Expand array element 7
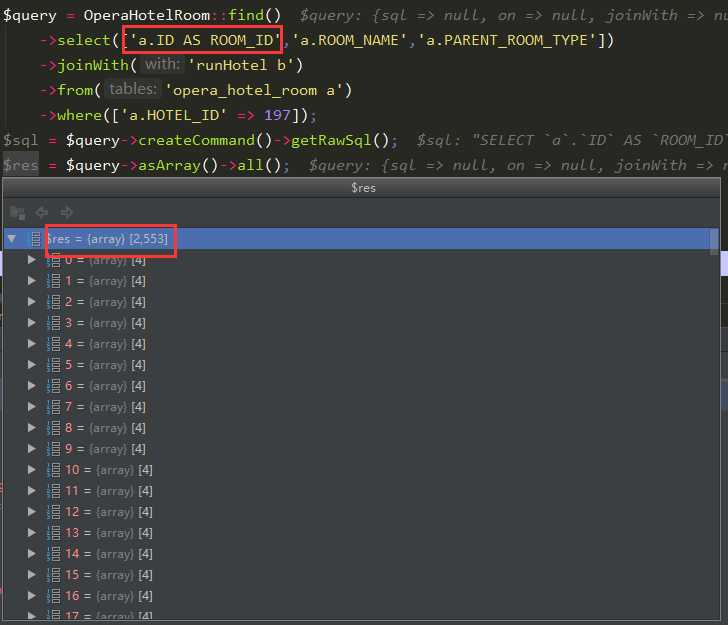 pyautogui.click(x=32, y=407)
